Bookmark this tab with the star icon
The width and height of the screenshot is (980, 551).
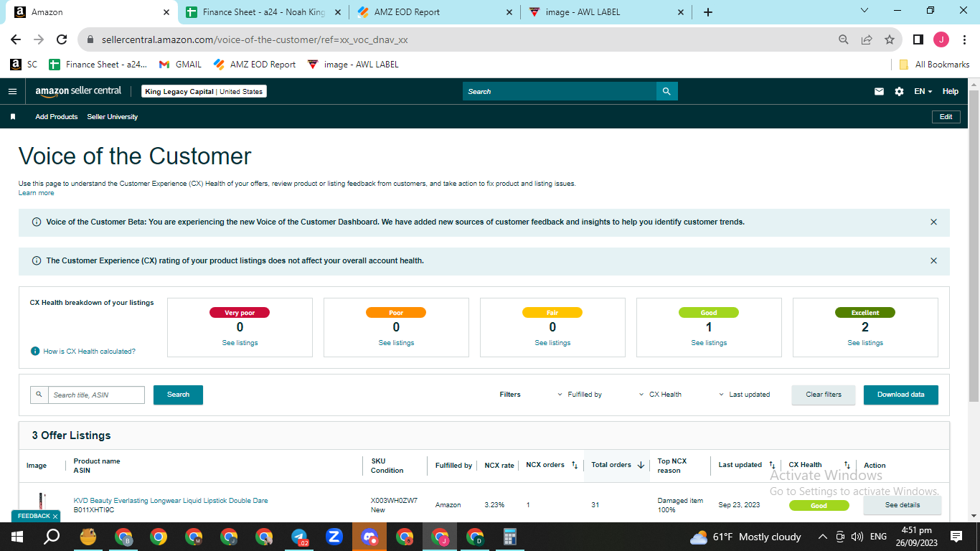[x=890, y=39]
